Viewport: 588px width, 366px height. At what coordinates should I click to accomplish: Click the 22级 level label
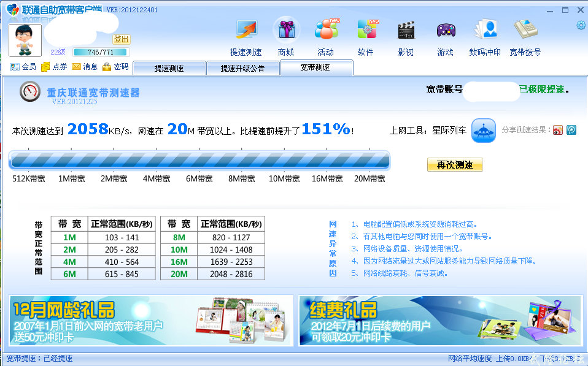click(58, 52)
